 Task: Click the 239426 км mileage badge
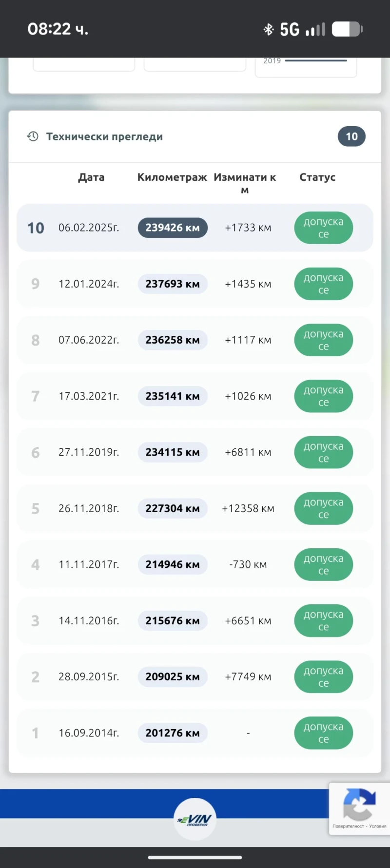[x=173, y=228]
